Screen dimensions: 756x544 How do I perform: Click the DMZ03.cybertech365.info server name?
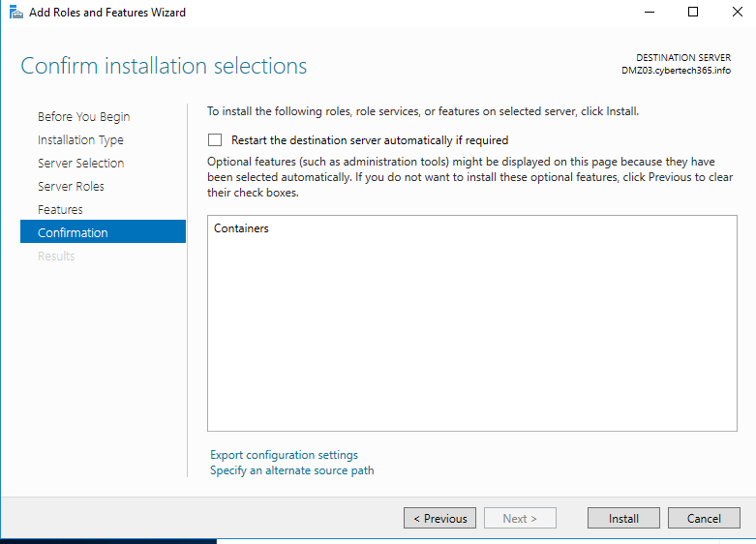point(676,71)
